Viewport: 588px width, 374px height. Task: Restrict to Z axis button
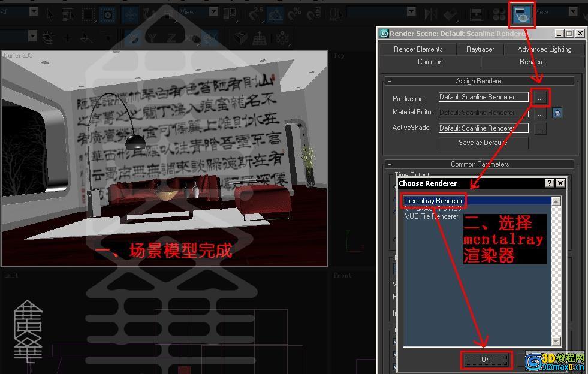pos(171,38)
